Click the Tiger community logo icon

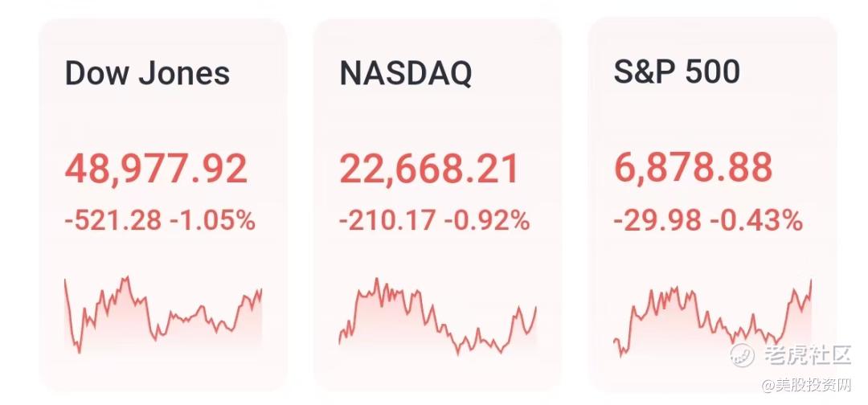click(743, 354)
